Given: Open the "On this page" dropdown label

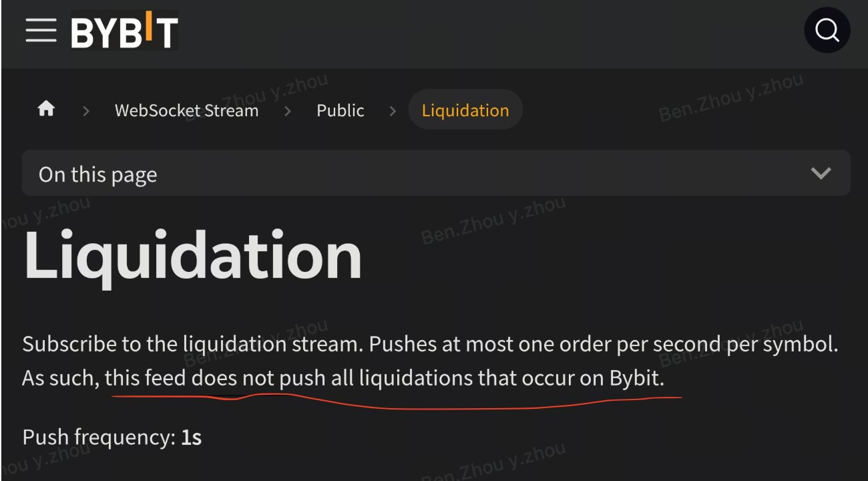Looking at the screenshot, I should tap(98, 174).
